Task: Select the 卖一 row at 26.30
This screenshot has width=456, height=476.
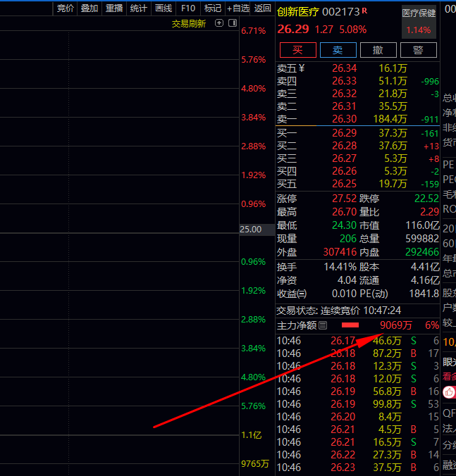Action: tap(357, 119)
